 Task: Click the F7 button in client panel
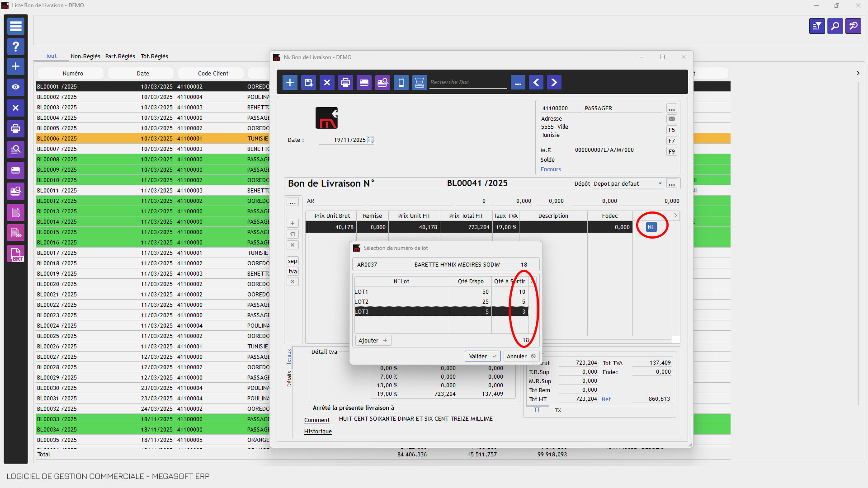(672, 141)
